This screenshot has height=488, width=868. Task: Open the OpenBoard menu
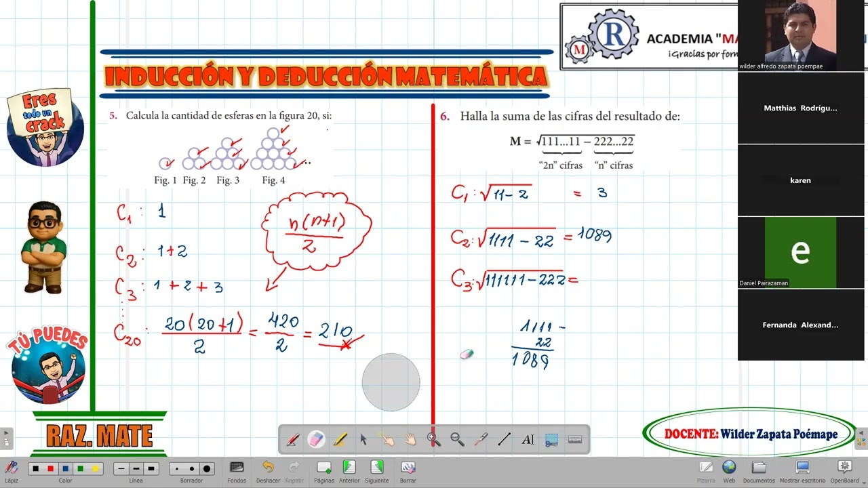pyautogui.click(x=845, y=471)
